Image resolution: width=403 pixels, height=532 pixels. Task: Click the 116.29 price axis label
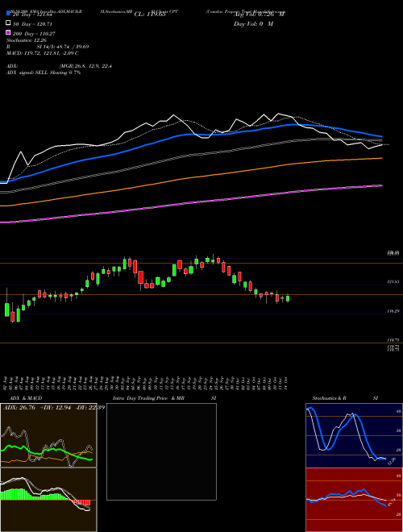tap(393, 311)
